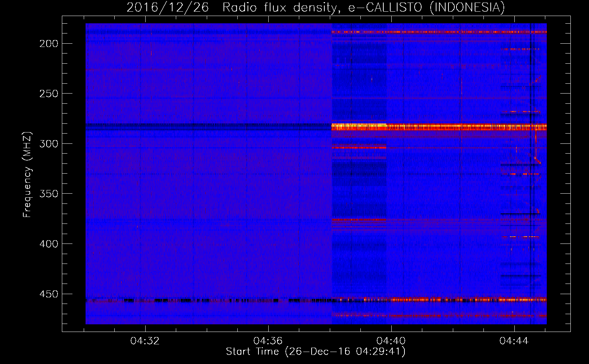Click the 04:44 time tick label

[514, 341]
